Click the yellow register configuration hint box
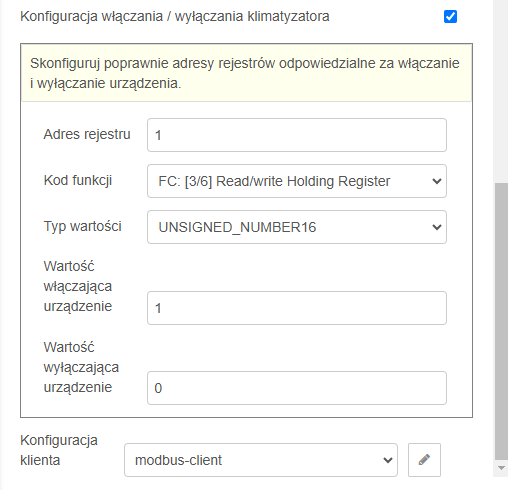Viewport: 508px width, 490px height. click(x=246, y=73)
